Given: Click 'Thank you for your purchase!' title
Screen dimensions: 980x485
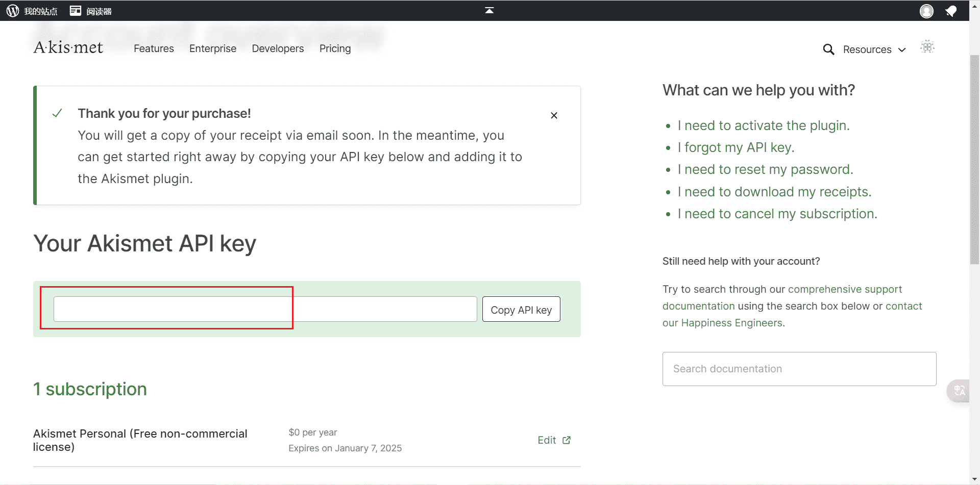Looking at the screenshot, I should pyautogui.click(x=164, y=113).
